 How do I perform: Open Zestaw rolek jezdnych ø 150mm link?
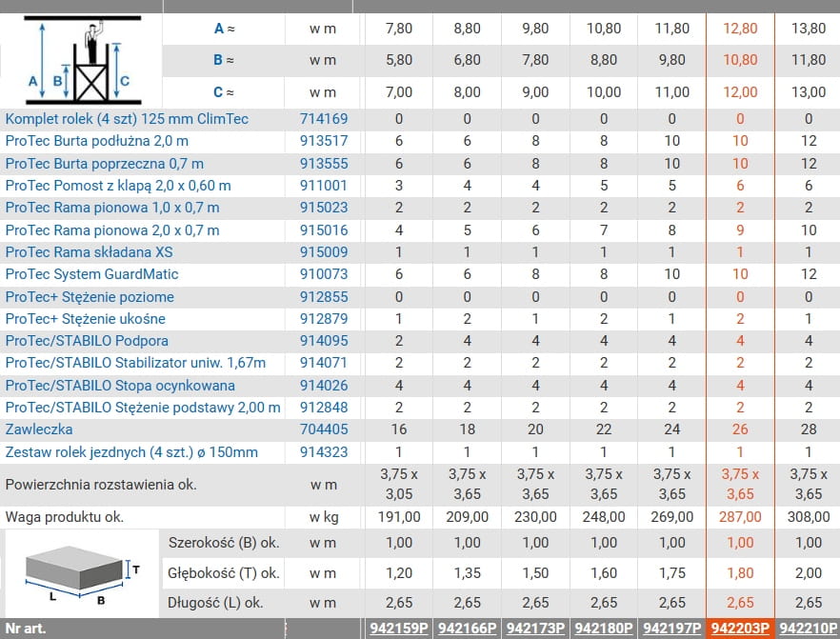131,452
